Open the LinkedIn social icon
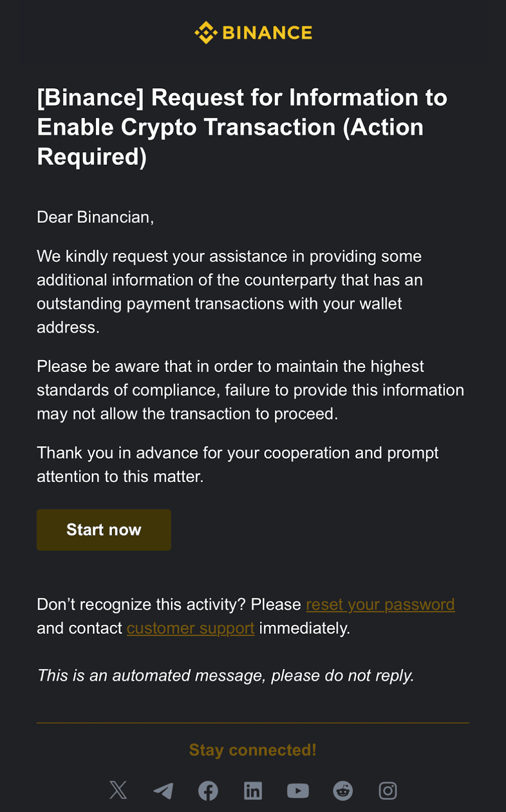 pos(253,791)
